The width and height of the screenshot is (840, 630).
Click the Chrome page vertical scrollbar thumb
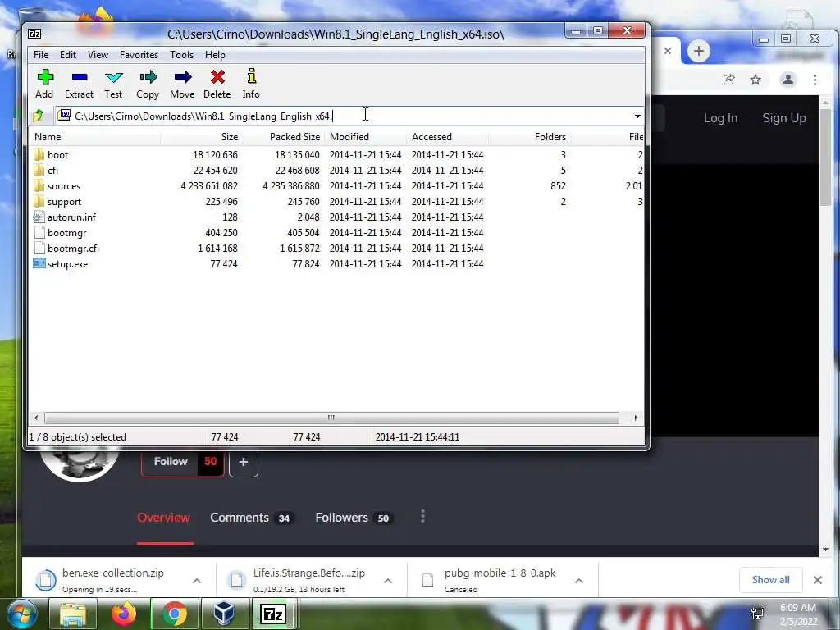click(x=825, y=157)
